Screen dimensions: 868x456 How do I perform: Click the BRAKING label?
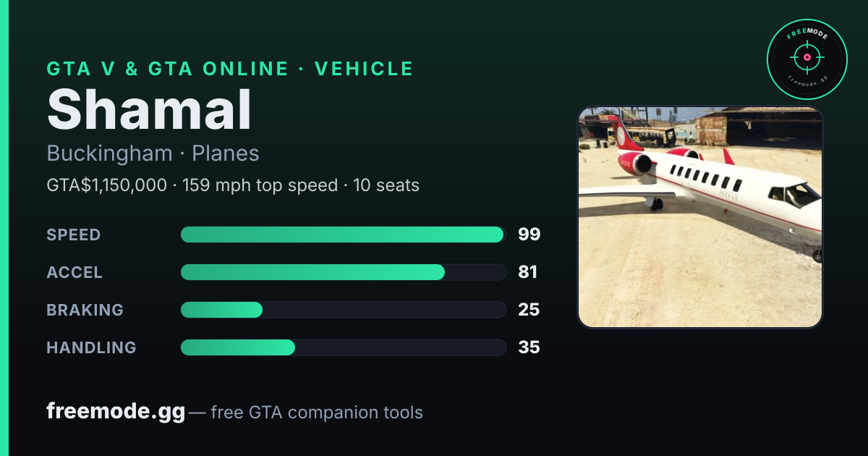tap(85, 310)
